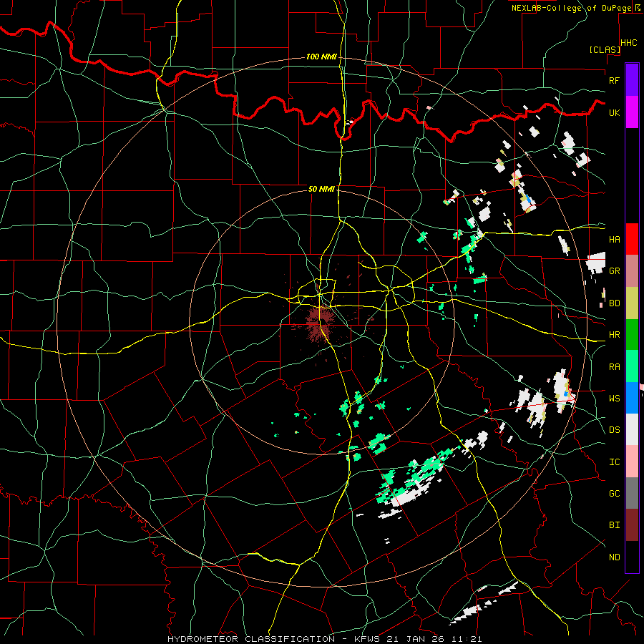
Task: Click the UK magenta legend swatch
Action: click(x=632, y=112)
